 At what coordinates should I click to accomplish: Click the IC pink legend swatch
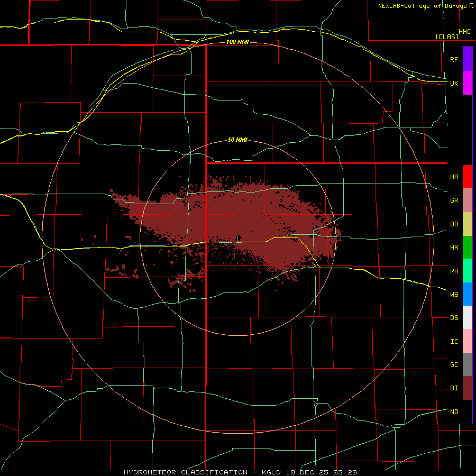[x=467, y=341]
